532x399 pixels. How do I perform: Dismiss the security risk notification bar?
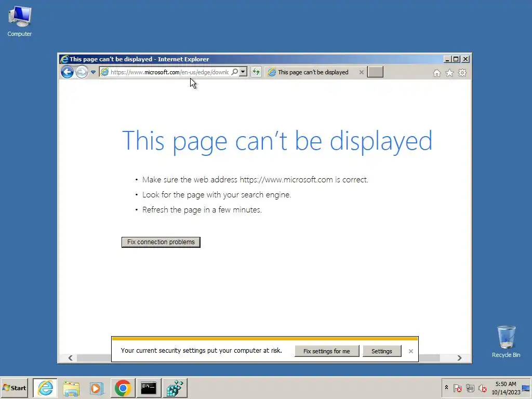(x=411, y=351)
